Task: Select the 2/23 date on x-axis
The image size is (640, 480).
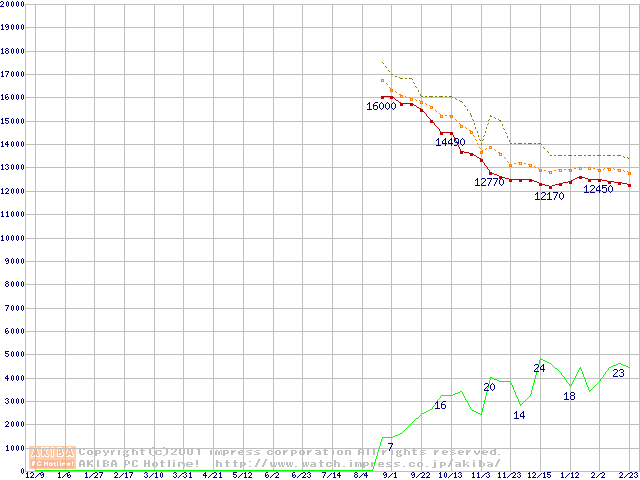Action: 628,475
